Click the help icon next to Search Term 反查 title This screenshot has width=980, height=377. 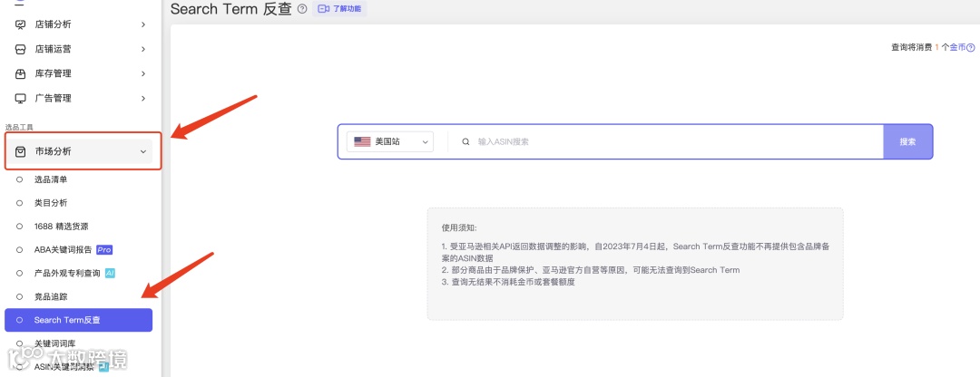pyautogui.click(x=302, y=9)
